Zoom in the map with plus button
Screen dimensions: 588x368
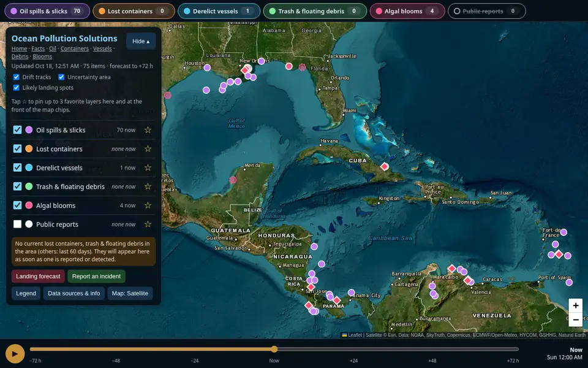coord(575,305)
